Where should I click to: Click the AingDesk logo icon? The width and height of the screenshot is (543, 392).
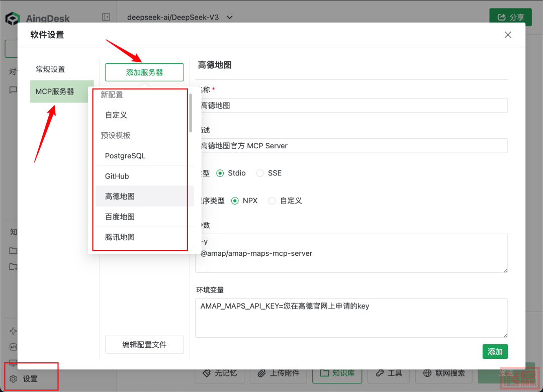click(x=13, y=19)
